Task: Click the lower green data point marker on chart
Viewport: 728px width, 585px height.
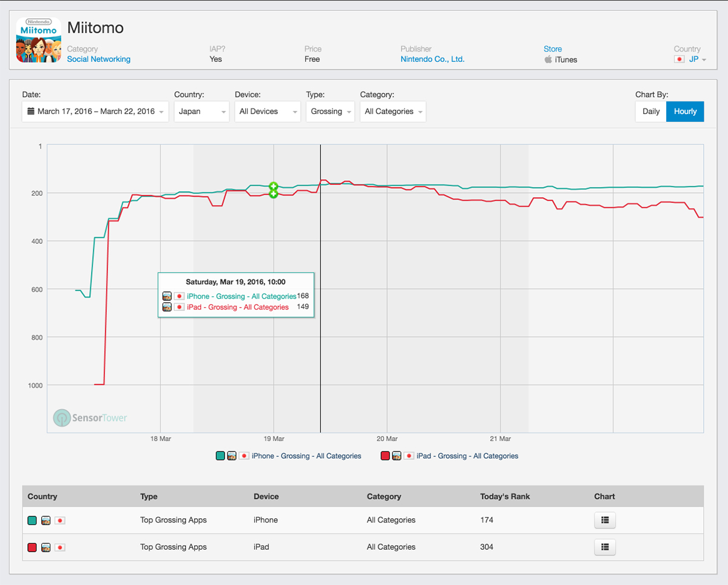Action: (274, 194)
